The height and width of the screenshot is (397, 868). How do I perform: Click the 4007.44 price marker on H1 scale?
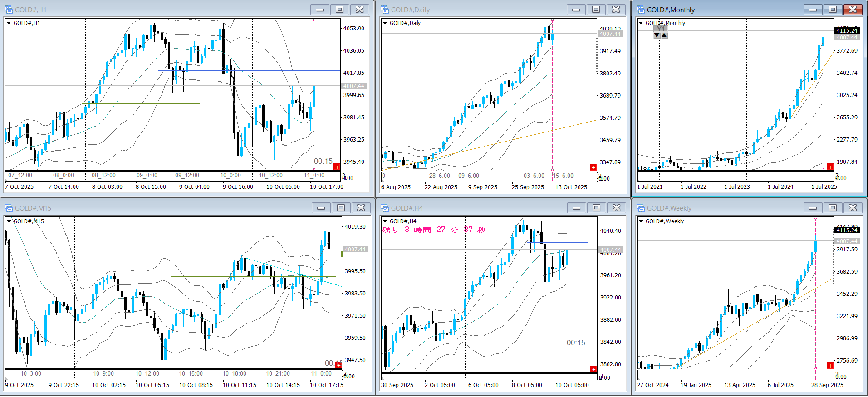tap(353, 86)
